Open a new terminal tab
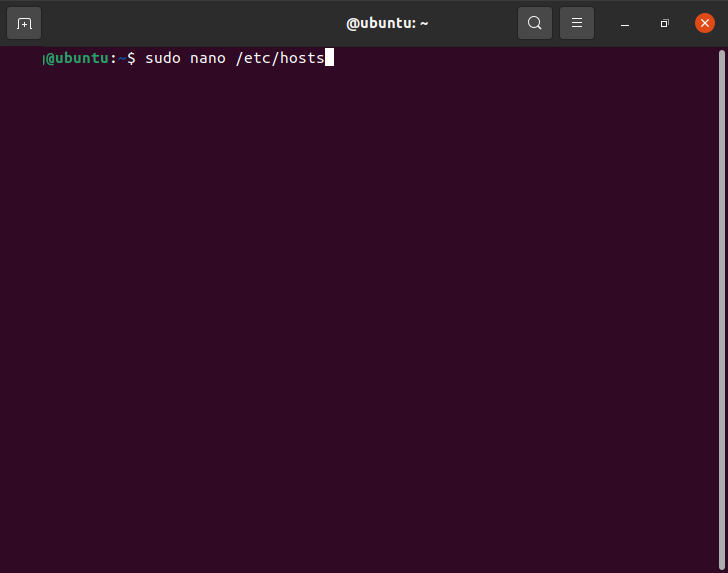Screen dimensions: 728x573 click(x=25, y=23)
